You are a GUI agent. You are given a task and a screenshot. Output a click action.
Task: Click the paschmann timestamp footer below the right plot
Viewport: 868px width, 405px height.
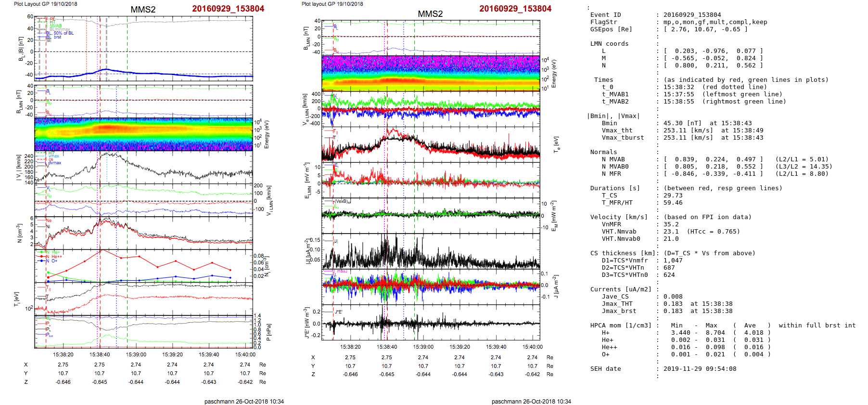coord(531,401)
